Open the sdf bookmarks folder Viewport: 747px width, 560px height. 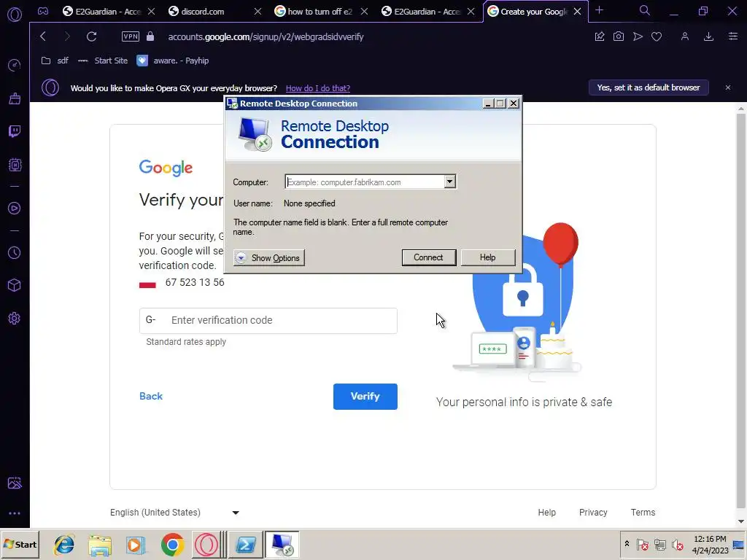55,61
